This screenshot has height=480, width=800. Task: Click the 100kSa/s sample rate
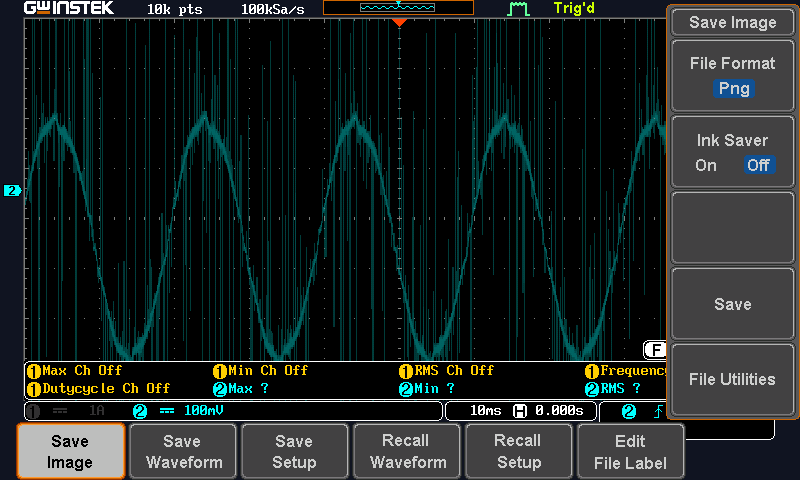click(272, 9)
